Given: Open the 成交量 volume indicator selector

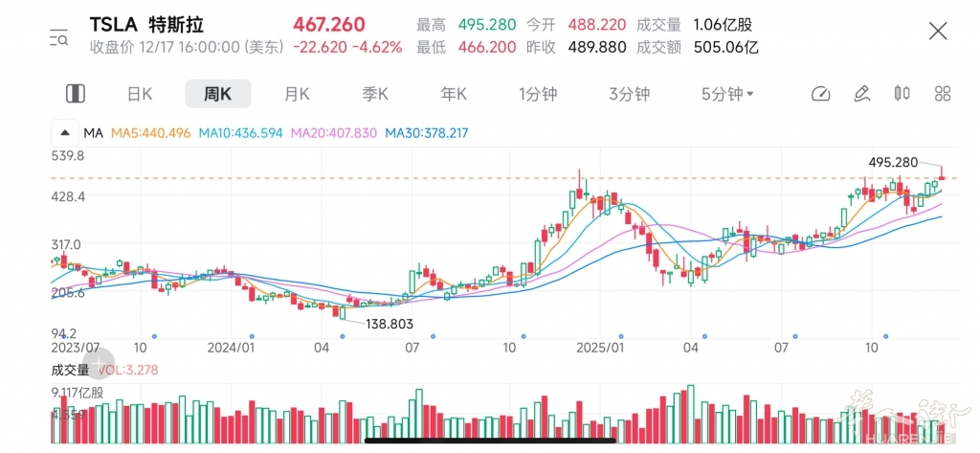Looking at the screenshot, I should [x=70, y=369].
